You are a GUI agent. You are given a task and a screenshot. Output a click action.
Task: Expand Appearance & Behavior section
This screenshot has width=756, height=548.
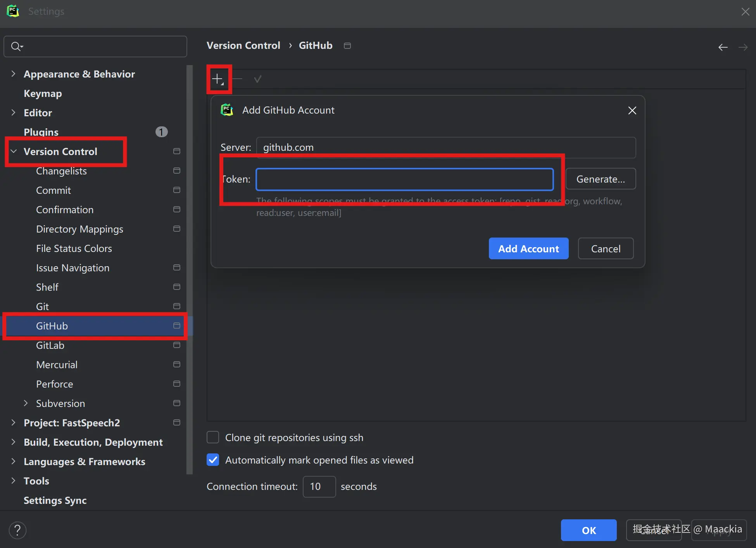coord(14,74)
